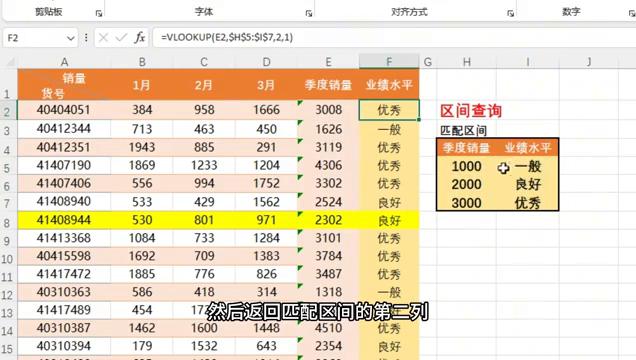This screenshot has height=360, width=636.
Task: Select row 8 header
Action: coord(8,222)
